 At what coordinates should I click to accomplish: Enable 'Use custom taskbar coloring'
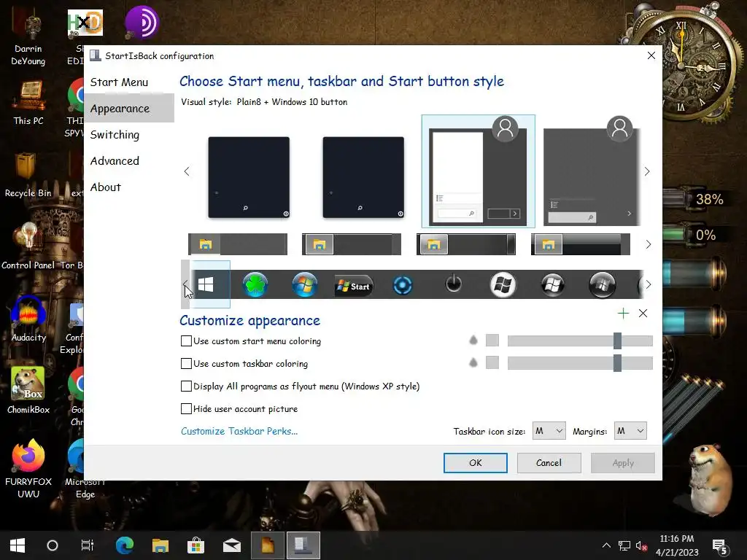[x=186, y=363]
